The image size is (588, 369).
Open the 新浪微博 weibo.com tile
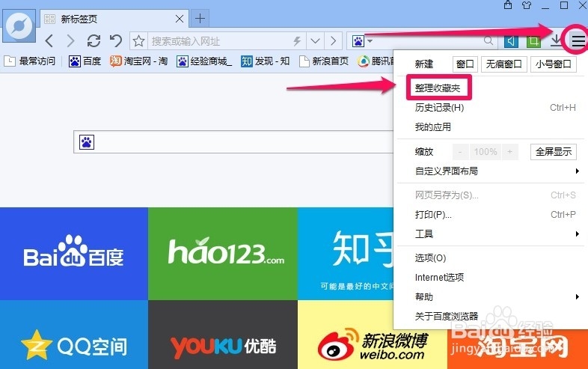pos(373,335)
